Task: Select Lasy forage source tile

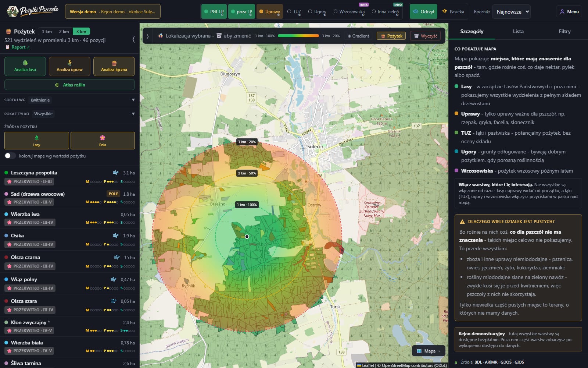Action: 37,141
